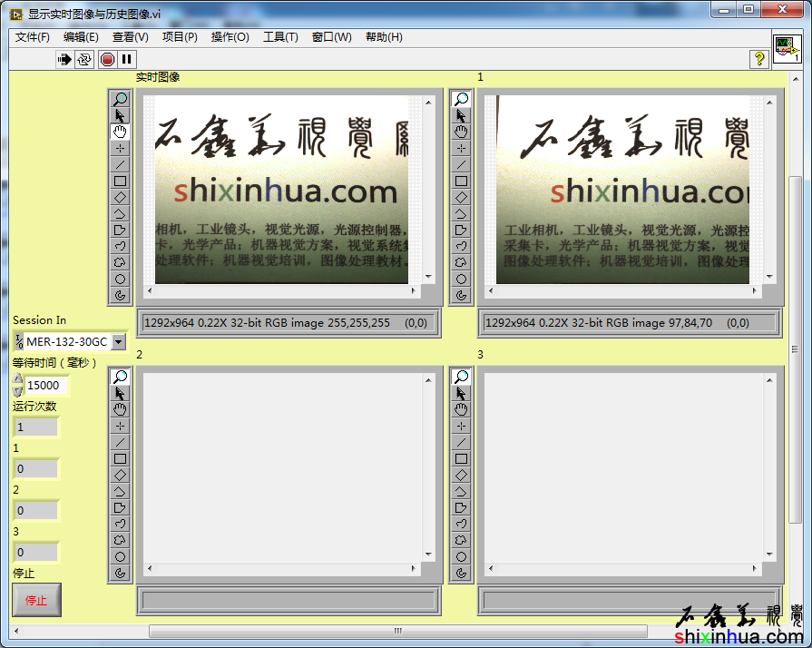Select the Selection arrow tool in 实时图像 palette
This screenshot has width=812, height=648.
click(x=120, y=115)
